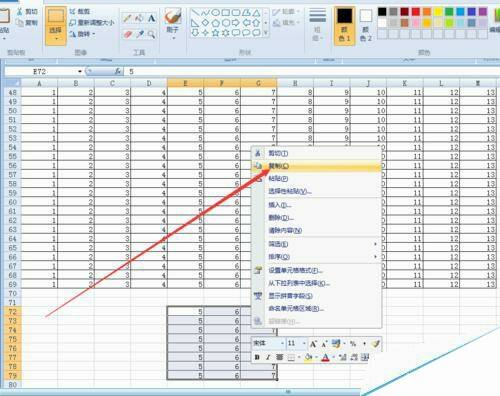Click the 刷子 brushes icon
The width and height of the screenshot is (500, 396).
pyautogui.click(x=173, y=16)
